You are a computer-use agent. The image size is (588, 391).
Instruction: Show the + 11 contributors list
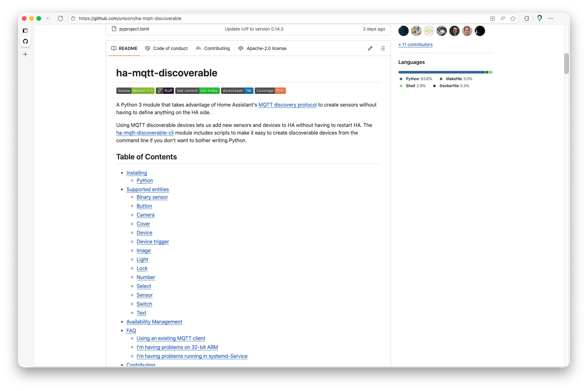coord(415,45)
